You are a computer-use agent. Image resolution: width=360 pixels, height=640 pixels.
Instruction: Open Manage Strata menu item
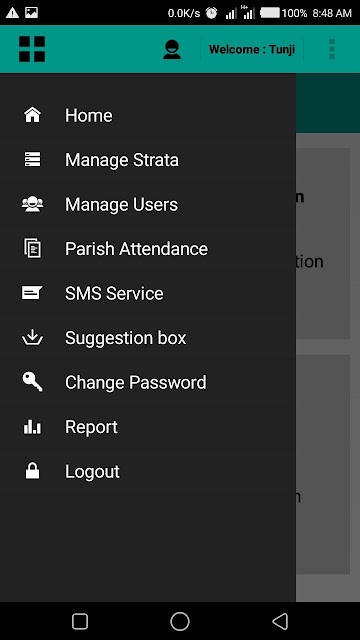[148, 160]
